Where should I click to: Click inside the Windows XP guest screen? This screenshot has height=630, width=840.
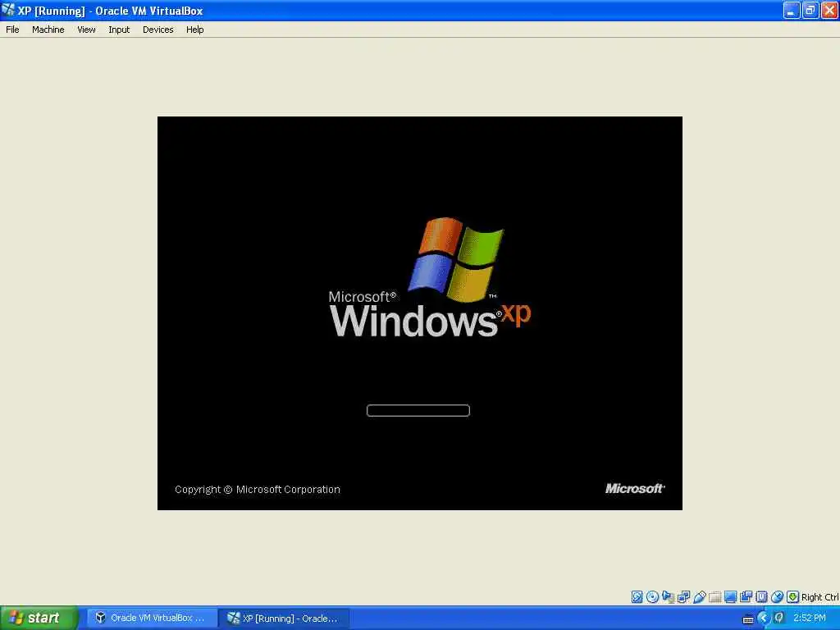click(x=419, y=313)
